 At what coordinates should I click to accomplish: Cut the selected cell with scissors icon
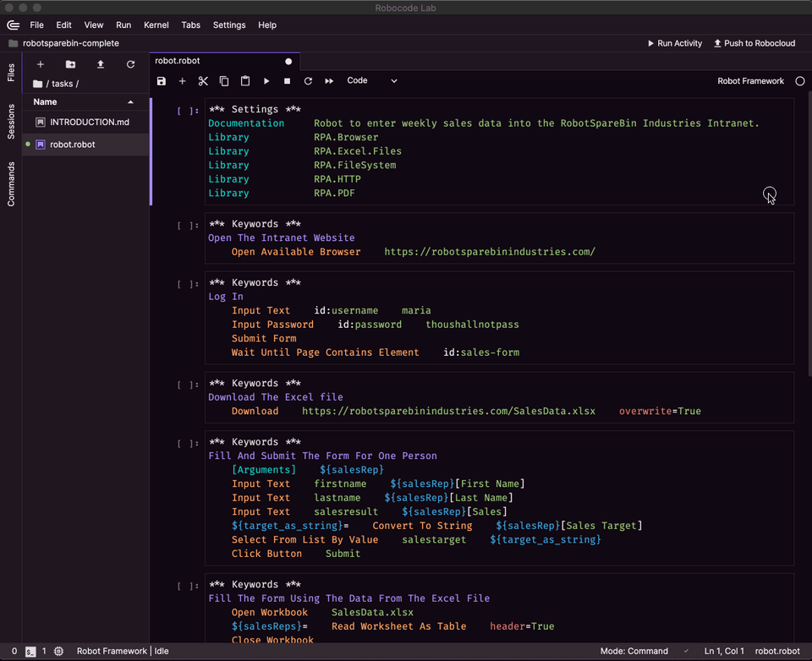[203, 81]
